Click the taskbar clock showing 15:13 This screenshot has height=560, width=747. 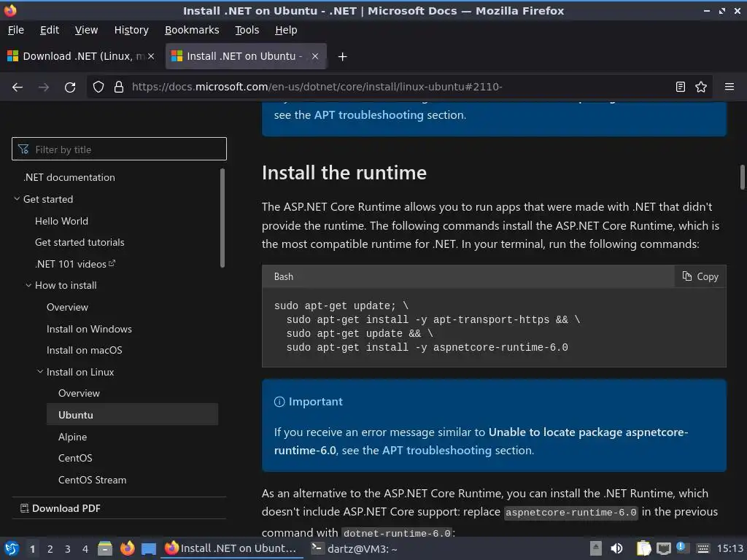coord(729,548)
